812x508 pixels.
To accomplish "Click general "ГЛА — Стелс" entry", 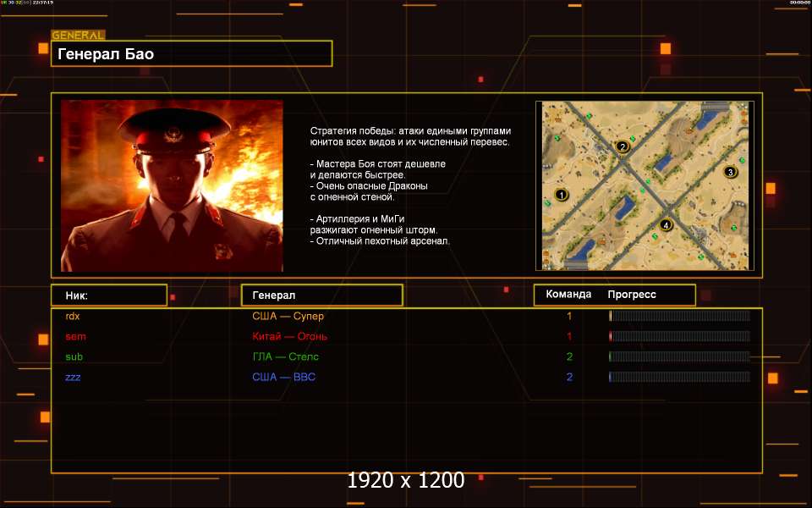I will pyautogui.click(x=285, y=356).
